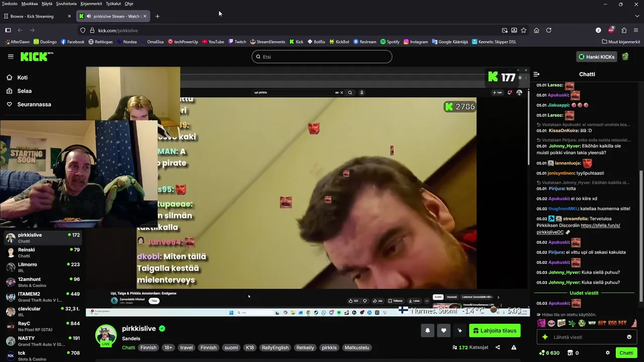Image resolution: width=644 pixels, height=362 pixels.
Task: Open the Firefox sidebar toggle icon
Action: (8, 30)
